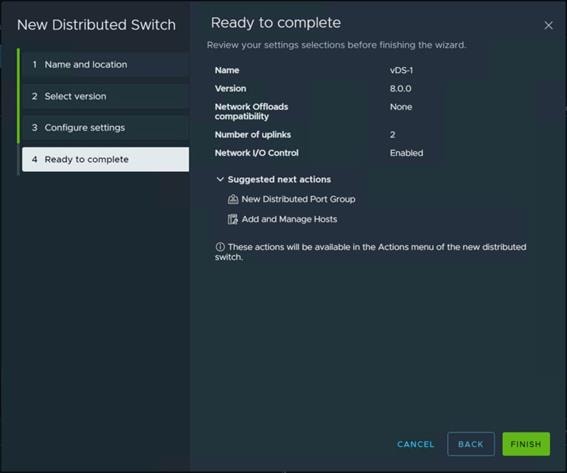This screenshot has width=567, height=473.
Task: Click the info icon beside actions note
Action: (220, 247)
